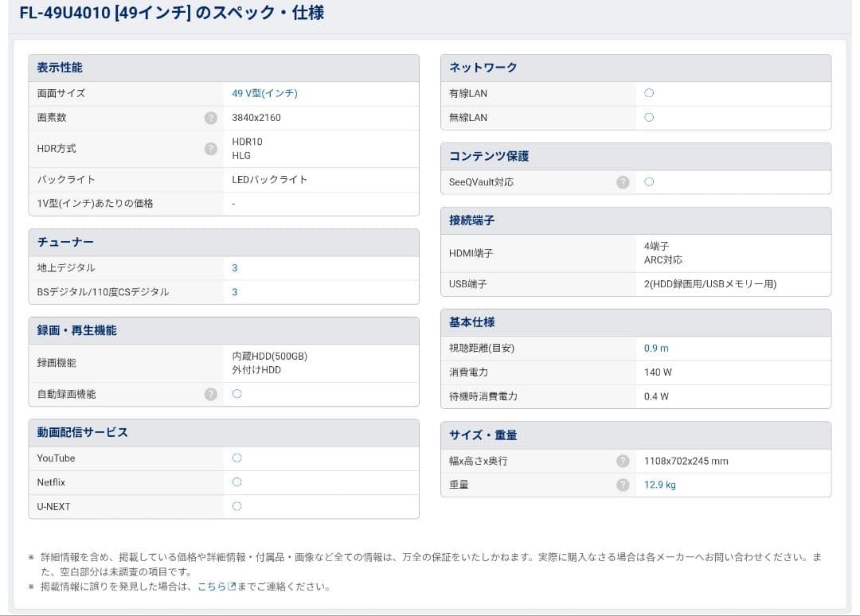Image resolution: width=860 pixels, height=616 pixels.
Task: Open the help tooltip for 自動録画機能
Action: [210, 393]
